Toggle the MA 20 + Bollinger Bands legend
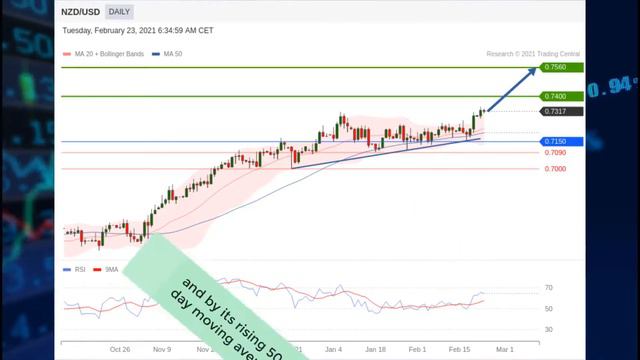Viewport: 640px width, 360px height. coord(104,54)
